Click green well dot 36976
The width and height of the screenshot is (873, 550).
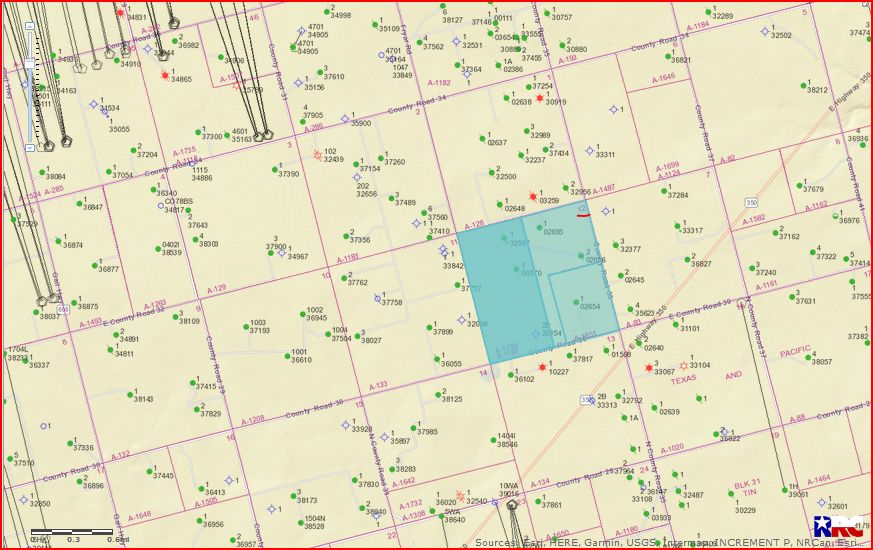[x=835, y=216]
